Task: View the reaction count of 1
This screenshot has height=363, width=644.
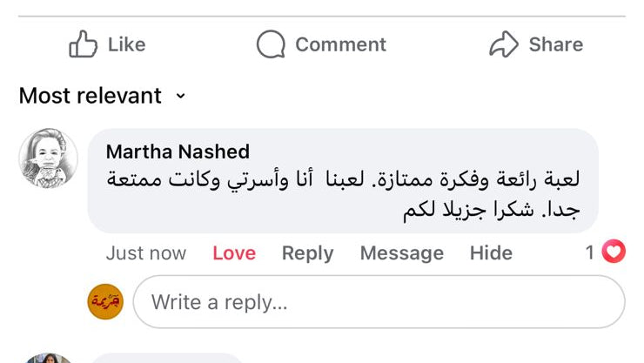Action: coord(589,252)
